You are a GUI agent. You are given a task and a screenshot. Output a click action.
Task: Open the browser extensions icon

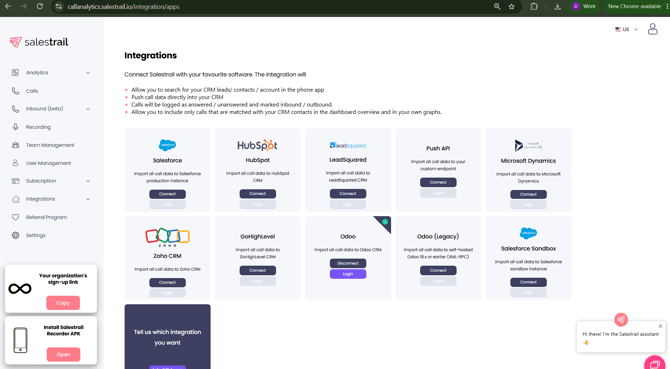click(534, 6)
